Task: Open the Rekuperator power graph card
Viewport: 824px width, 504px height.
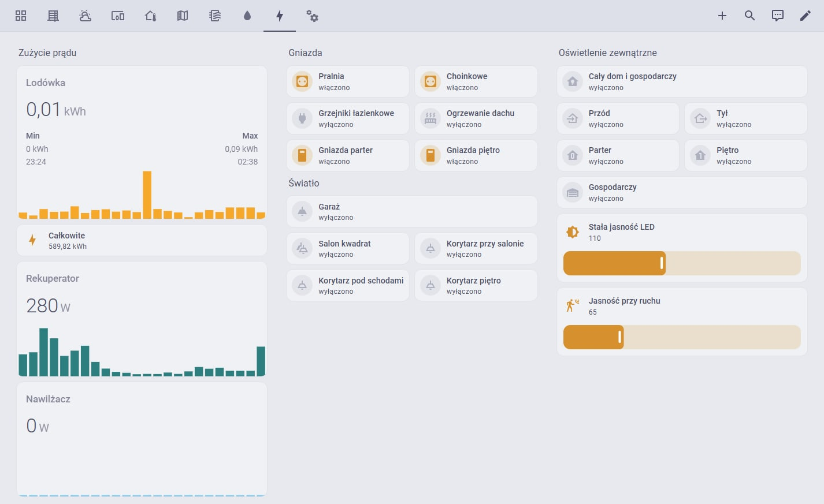Action: click(142, 319)
